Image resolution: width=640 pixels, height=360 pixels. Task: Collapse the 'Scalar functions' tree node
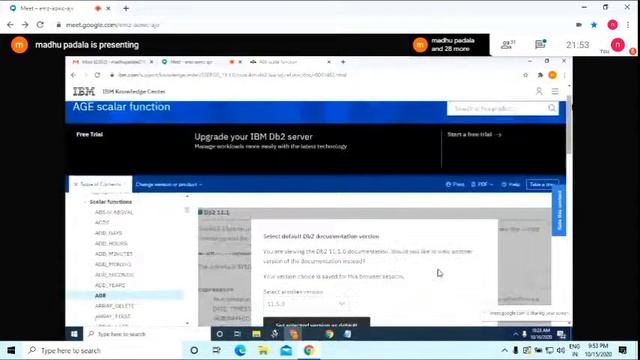tap(86, 202)
